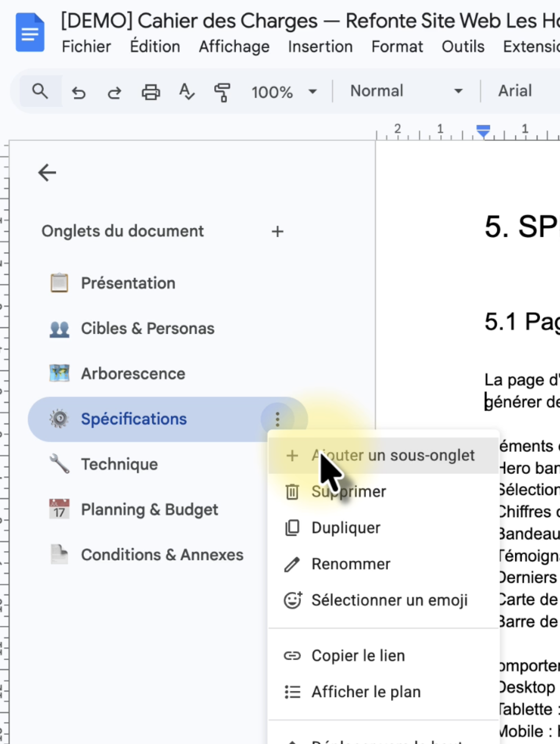Image resolution: width=560 pixels, height=744 pixels.
Task: Click the blue indent marker on ruler
Action: 483,130
